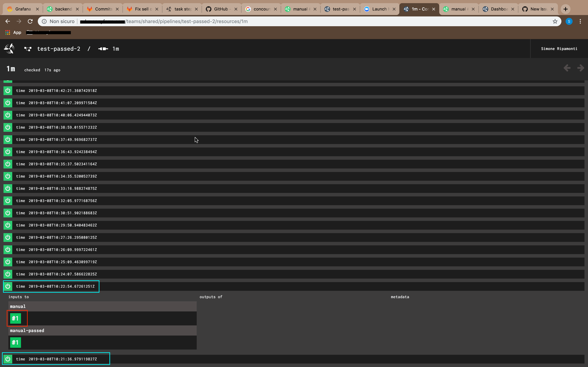The image size is (588, 367).
Task: Expand version row 10:24:07.586622825Z
Action: point(63,274)
